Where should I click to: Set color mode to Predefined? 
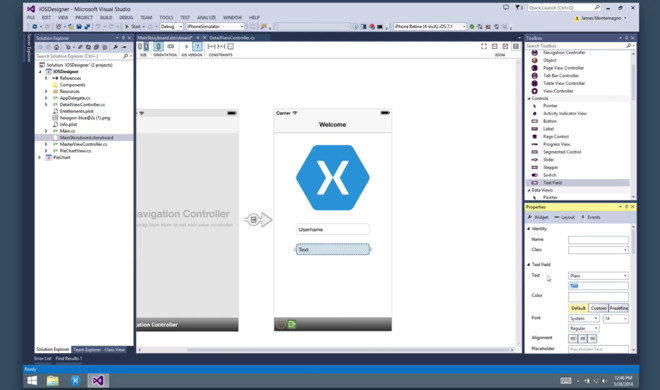pos(618,308)
